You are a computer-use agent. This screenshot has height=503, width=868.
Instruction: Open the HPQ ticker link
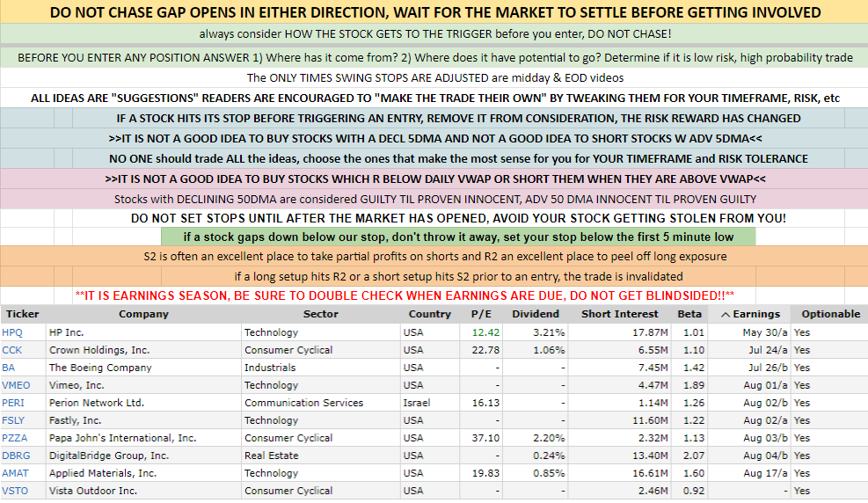click(12, 332)
